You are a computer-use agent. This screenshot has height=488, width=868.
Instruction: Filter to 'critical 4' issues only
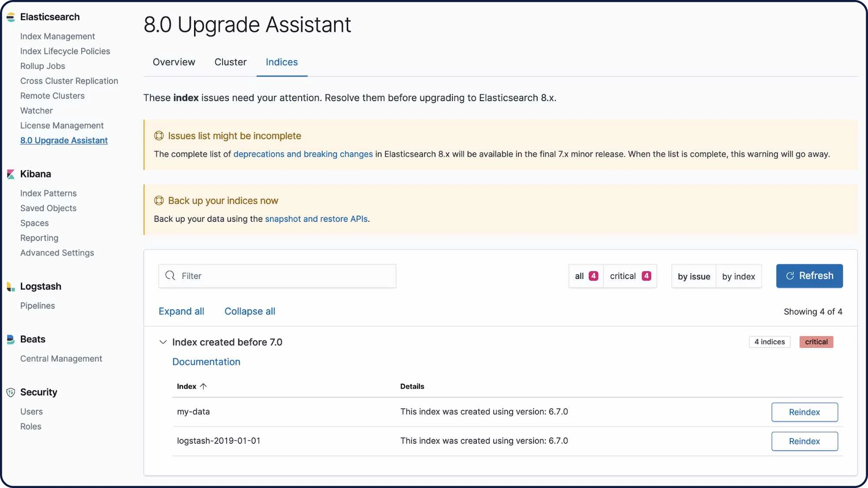pos(630,276)
